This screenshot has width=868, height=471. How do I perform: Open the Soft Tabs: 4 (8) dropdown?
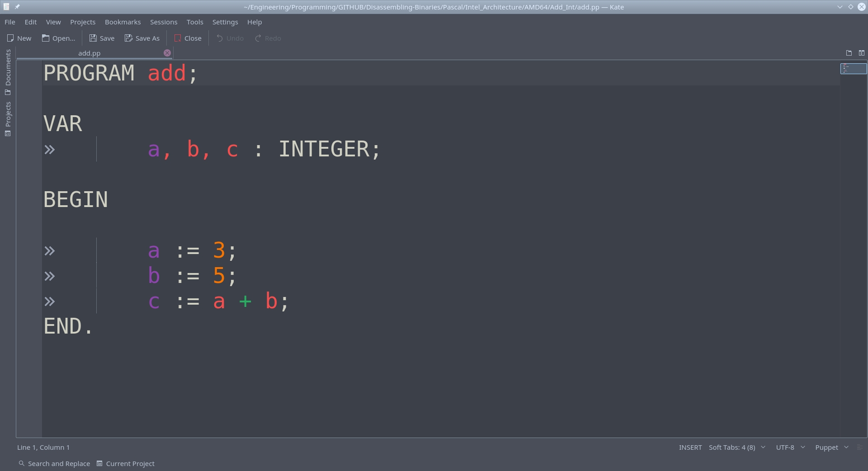[736, 447]
